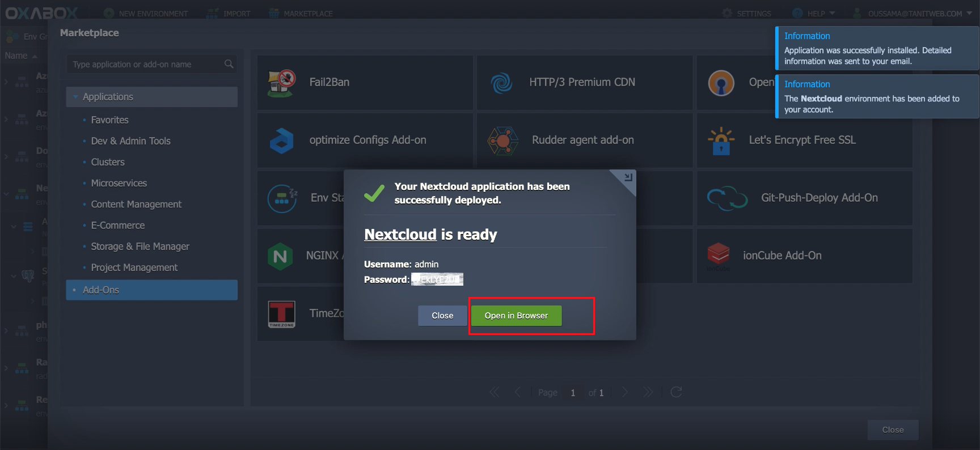Click the search magnifier icon
Screen dimensions: 980x450
click(229, 64)
